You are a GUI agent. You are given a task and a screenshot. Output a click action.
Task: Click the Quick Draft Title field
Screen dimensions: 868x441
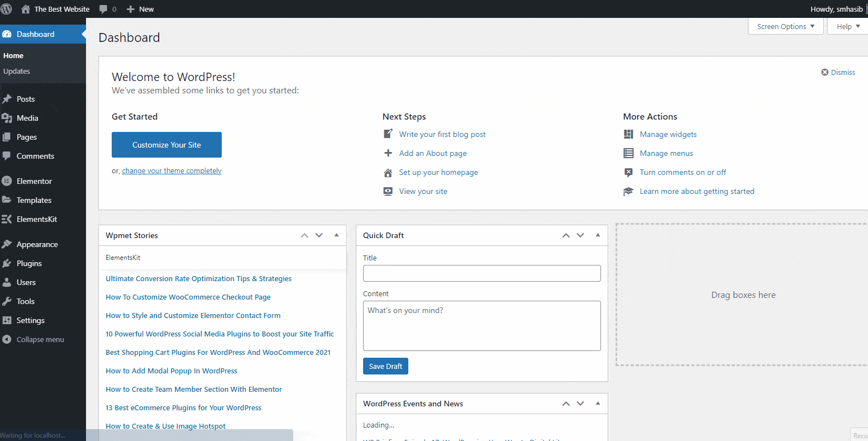[482, 273]
